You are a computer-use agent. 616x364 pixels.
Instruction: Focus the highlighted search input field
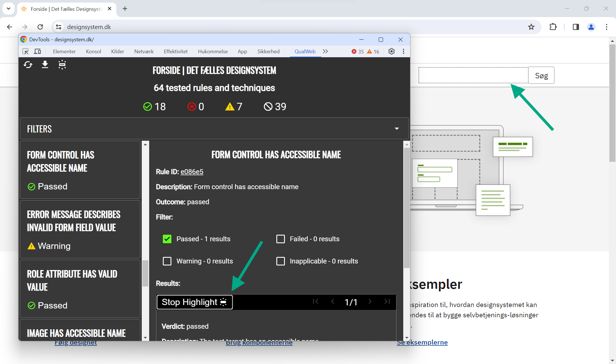(x=473, y=75)
